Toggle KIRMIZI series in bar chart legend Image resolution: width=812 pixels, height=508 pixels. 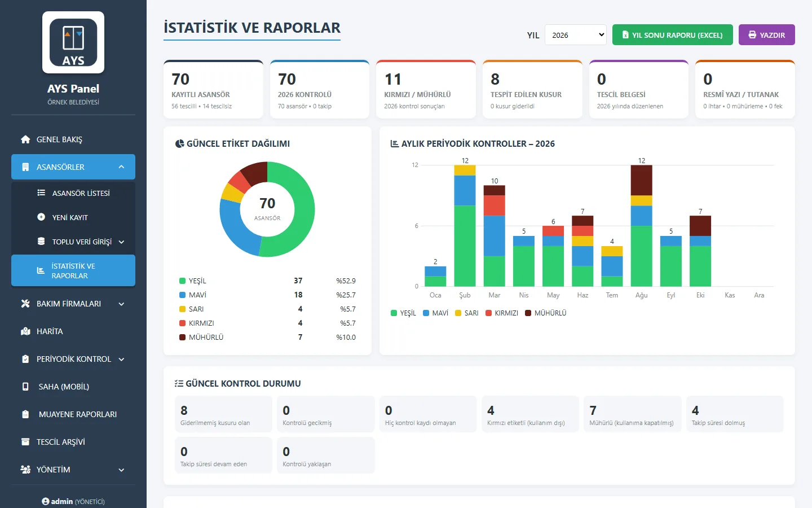[x=502, y=313]
